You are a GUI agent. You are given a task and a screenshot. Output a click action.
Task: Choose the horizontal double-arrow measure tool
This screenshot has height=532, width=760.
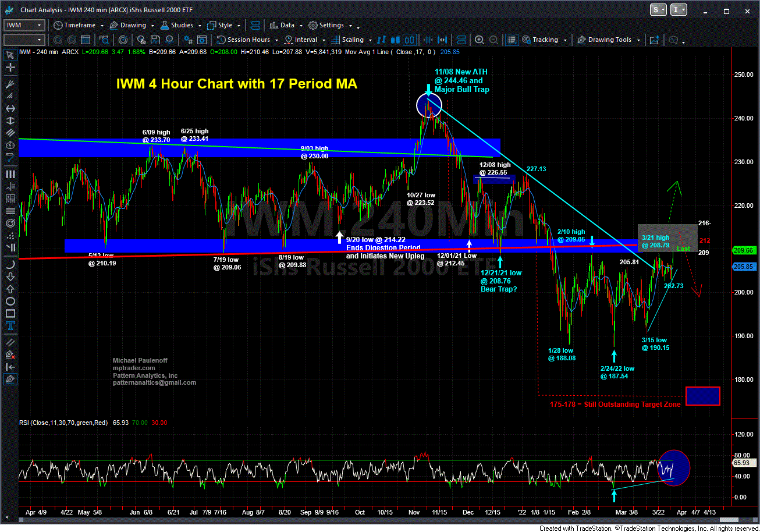10,109
